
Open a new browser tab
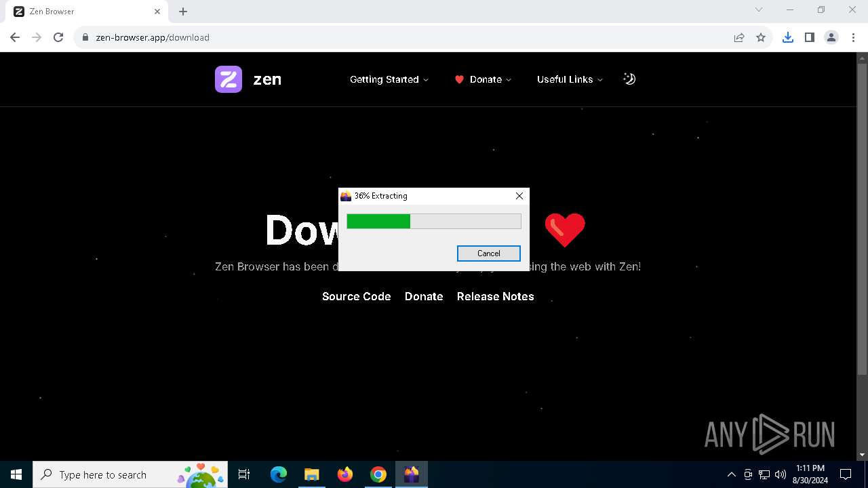[x=183, y=12]
